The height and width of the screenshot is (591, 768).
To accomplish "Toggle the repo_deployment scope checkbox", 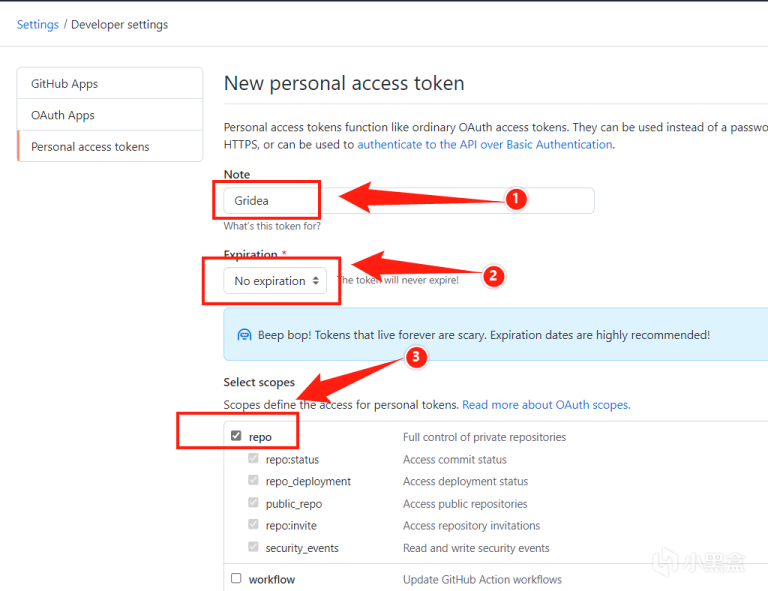I will pos(254,481).
